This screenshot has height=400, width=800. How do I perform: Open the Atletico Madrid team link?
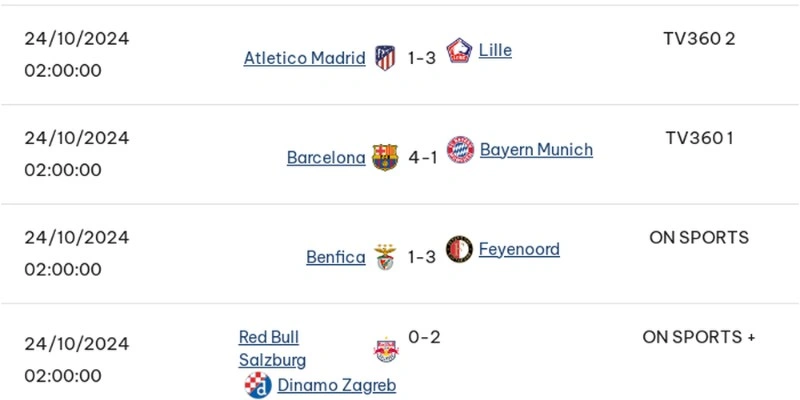[x=304, y=58]
